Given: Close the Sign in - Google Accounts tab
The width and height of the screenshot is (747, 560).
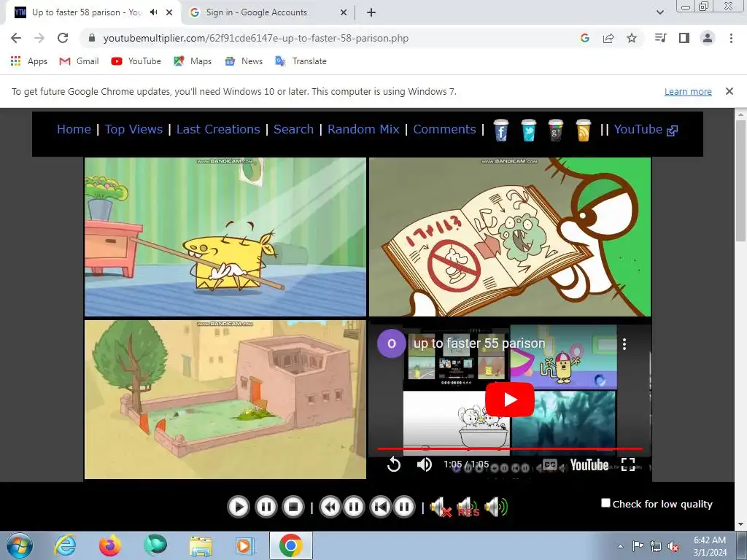Looking at the screenshot, I should (343, 12).
